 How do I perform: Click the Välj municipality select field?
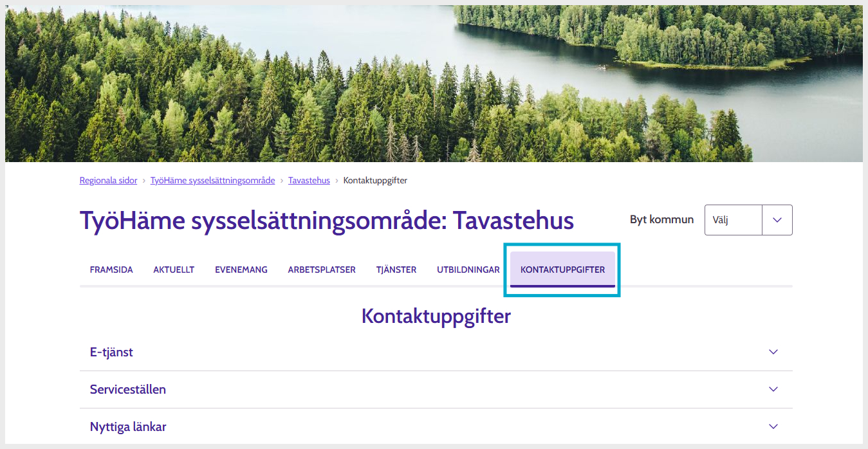pos(748,220)
